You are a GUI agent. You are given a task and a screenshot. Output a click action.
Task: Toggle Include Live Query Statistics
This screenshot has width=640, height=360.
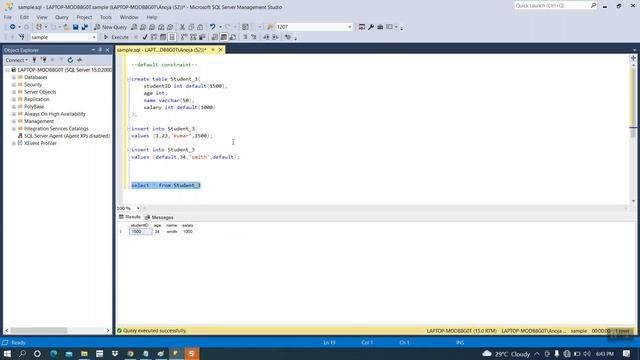[193, 37]
